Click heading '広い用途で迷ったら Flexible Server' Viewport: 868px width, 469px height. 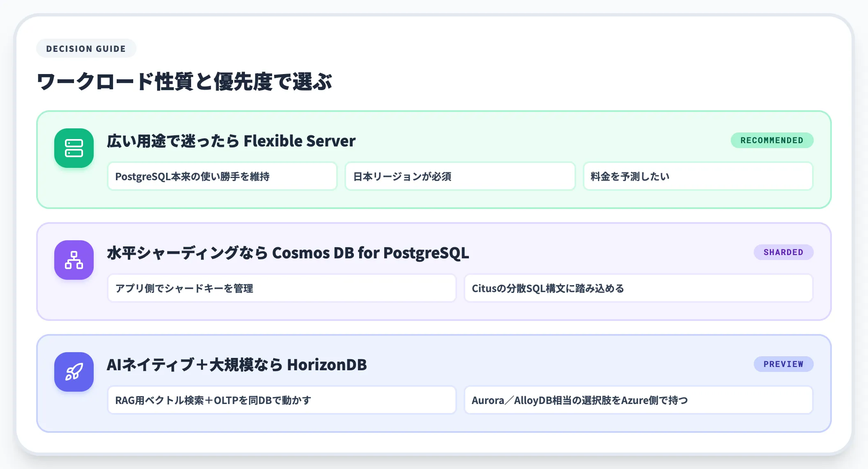[231, 141]
